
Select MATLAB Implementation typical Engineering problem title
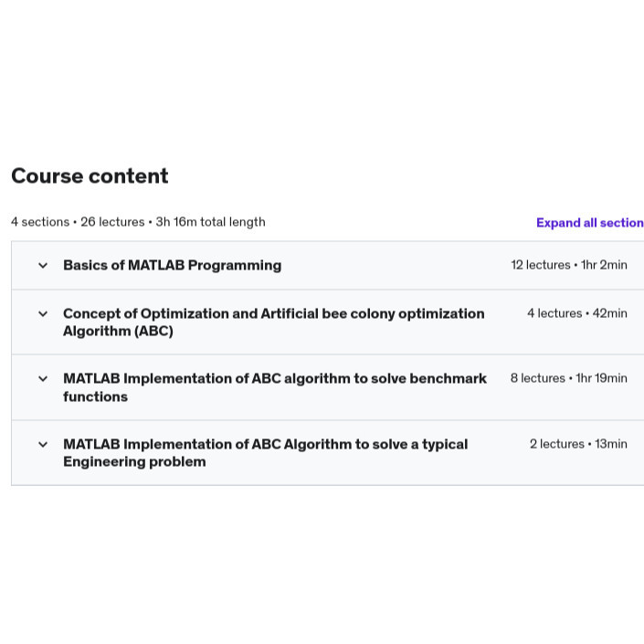point(265,453)
